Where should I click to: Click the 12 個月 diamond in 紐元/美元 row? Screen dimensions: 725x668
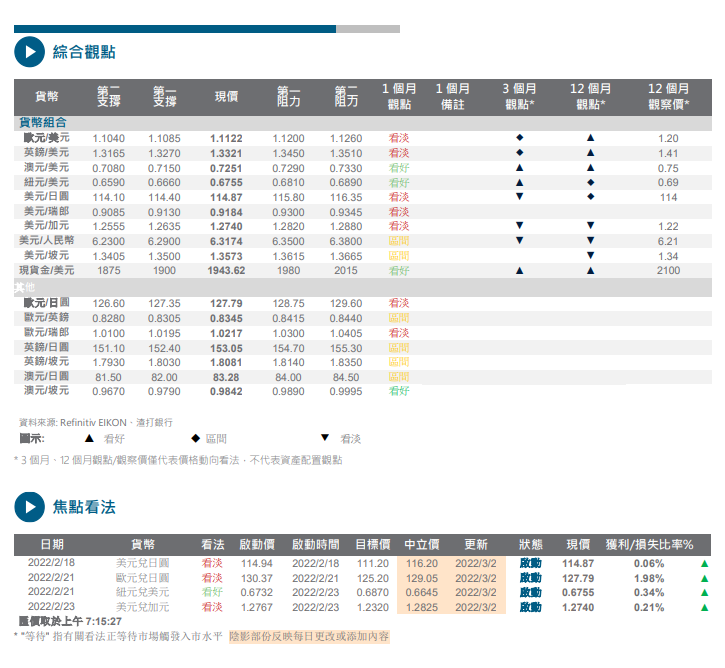tap(590, 182)
